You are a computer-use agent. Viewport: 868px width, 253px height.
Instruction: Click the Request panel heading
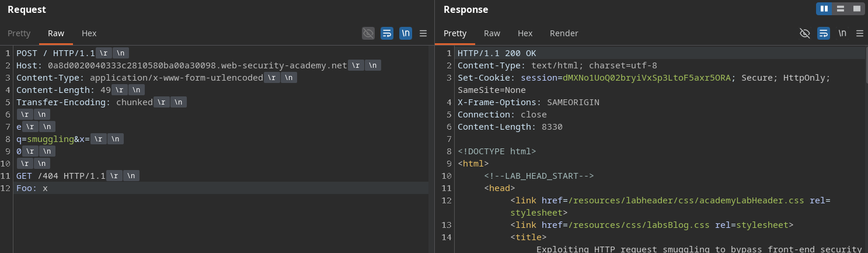click(x=27, y=9)
